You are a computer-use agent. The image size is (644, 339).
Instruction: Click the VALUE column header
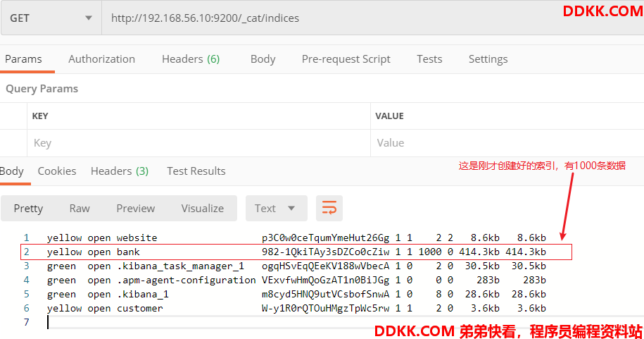pos(389,116)
